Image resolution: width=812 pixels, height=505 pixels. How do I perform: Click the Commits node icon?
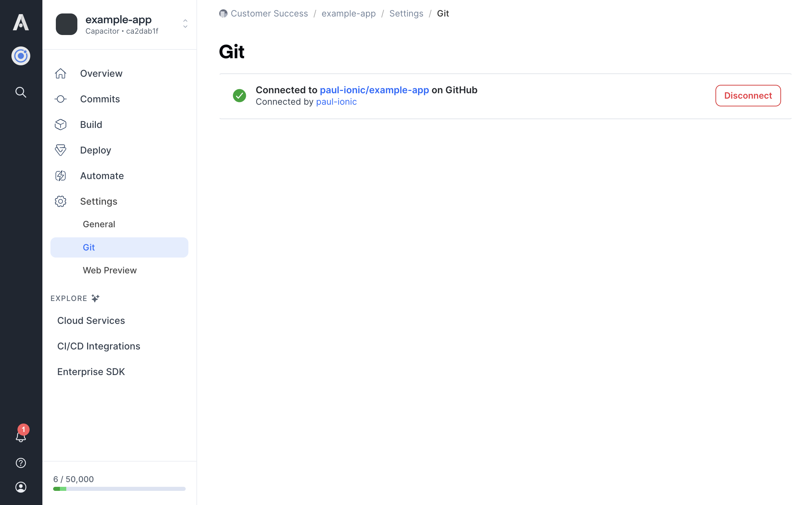pos(61,99)
